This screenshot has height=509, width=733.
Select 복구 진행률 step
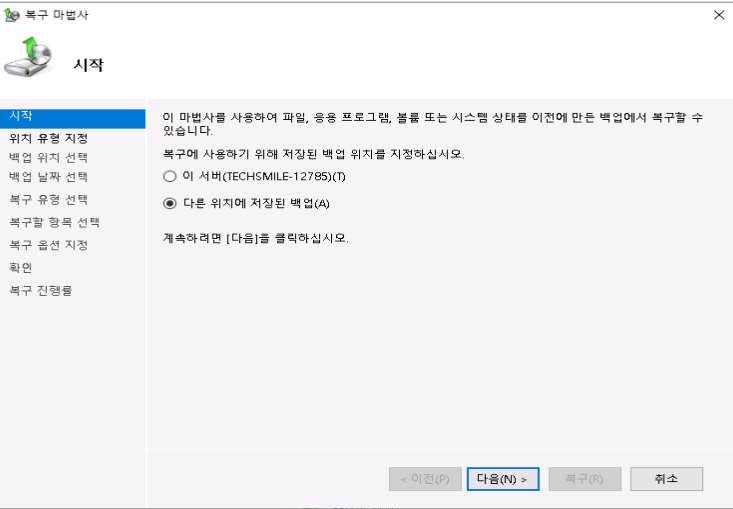[x=41, y=290]
